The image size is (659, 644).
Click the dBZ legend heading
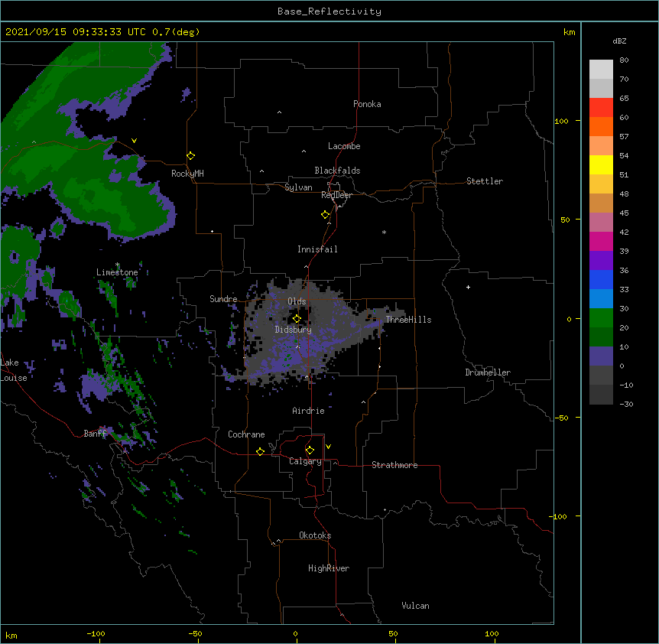[619, 41]
